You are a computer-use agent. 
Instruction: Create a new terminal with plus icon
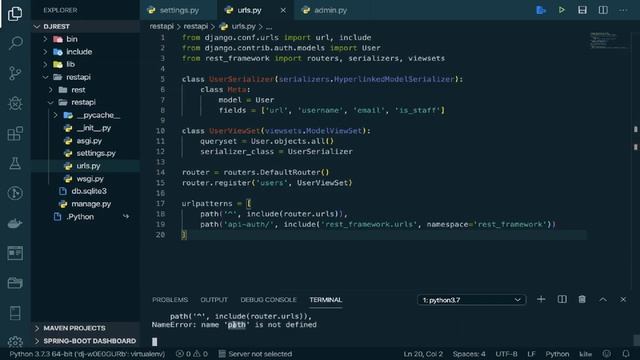pos(541,300)
